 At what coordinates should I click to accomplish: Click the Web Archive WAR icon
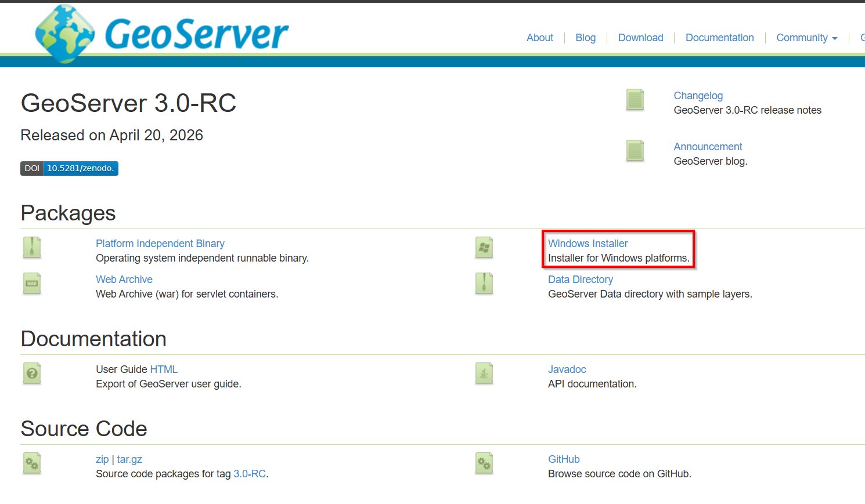point(32,284)
